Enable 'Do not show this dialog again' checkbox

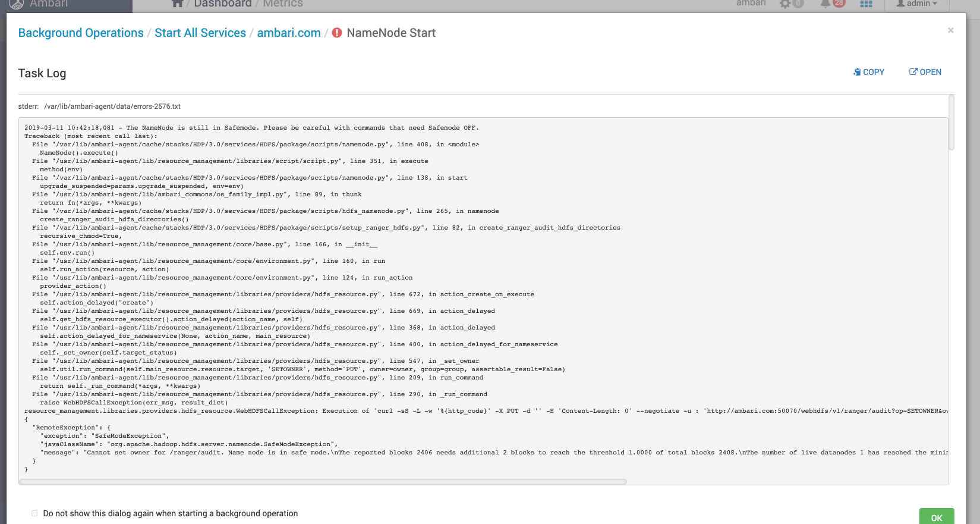point(34,513)
